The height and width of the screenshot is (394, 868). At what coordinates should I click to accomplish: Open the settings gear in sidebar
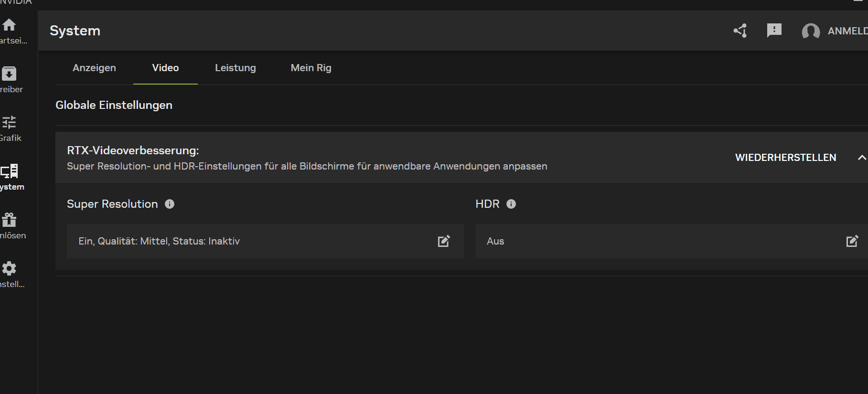click(9, 268)
